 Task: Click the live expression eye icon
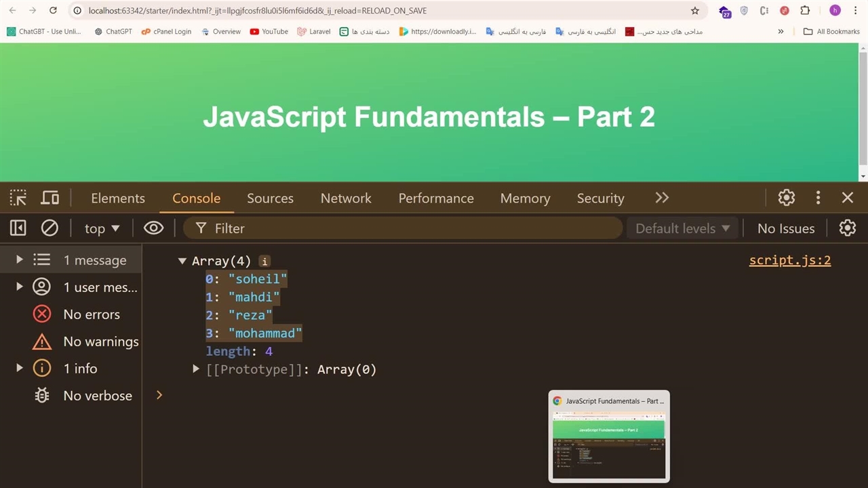[x=153, y=228]
